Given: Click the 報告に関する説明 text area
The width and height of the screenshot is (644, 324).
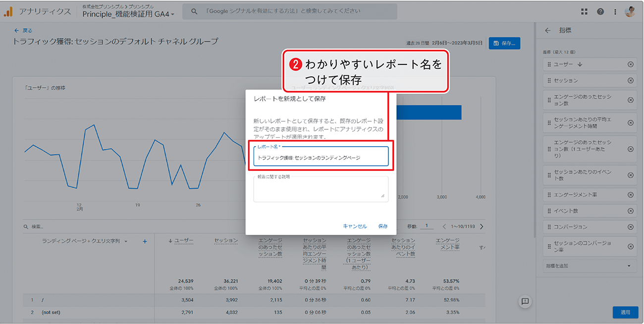Looking at the screenshot, I should click(321, 189).
